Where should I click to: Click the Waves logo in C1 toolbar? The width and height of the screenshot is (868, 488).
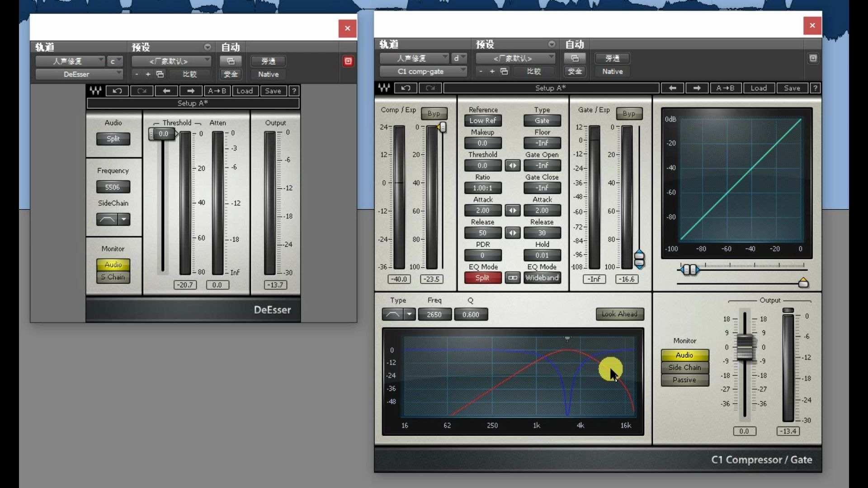point(384,88)
